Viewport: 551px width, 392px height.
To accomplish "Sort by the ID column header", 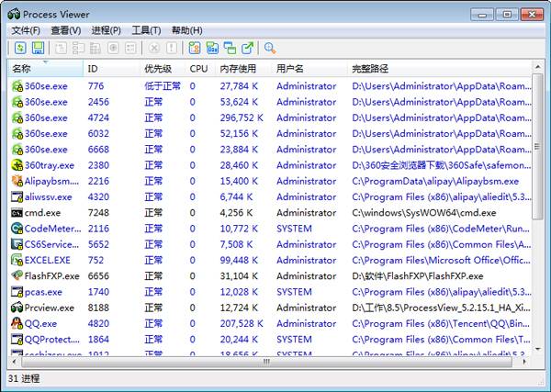I will click(112, 69).
